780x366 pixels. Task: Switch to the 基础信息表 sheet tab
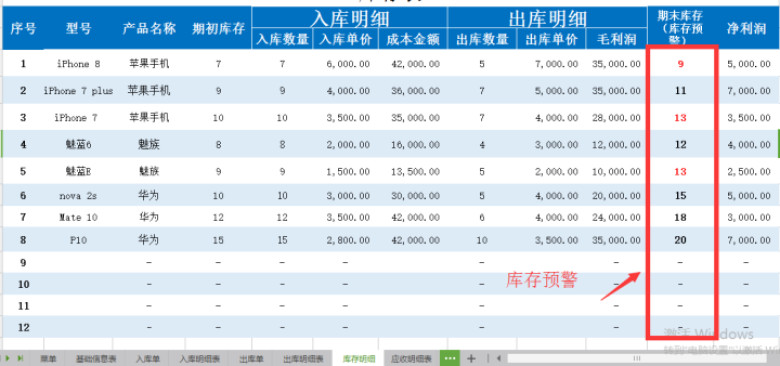point(96,359)
